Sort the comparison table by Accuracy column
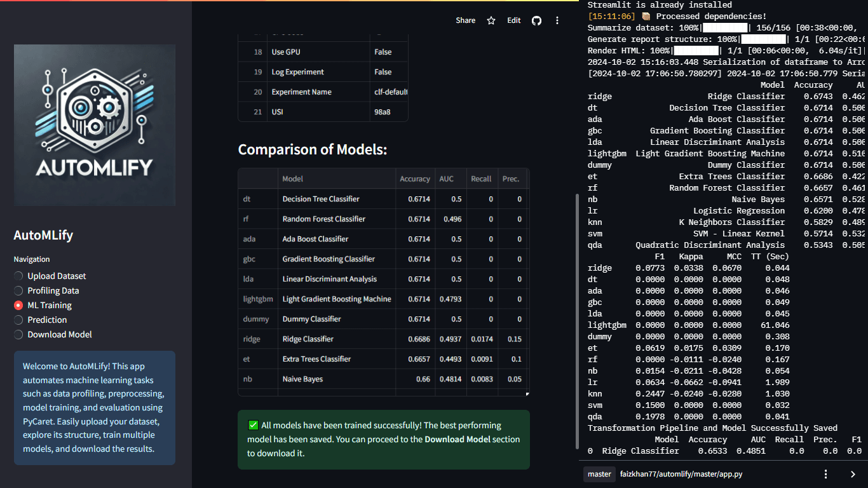This screenshot has height=488, width=868. 414,179
